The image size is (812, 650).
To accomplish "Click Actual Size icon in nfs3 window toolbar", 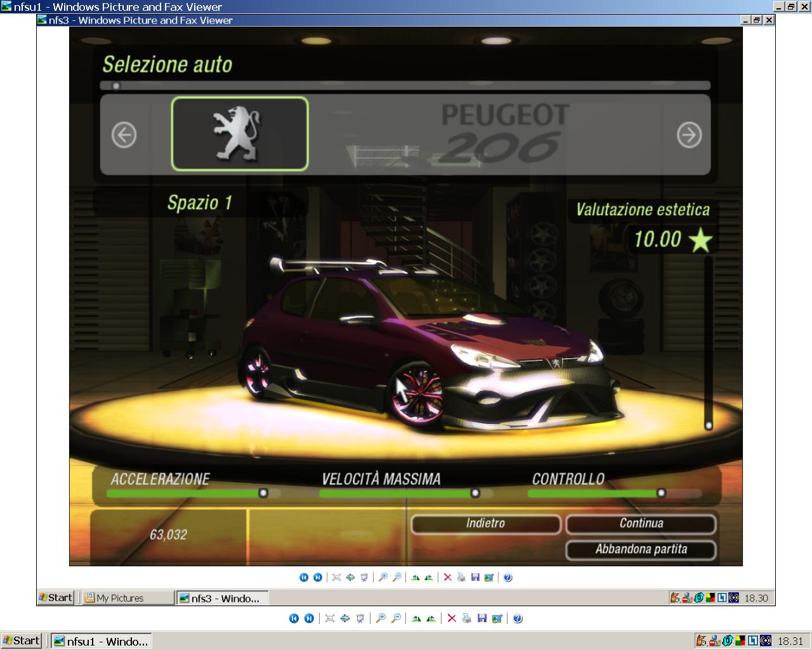I will pyautogui.click(x=350, y=577).
